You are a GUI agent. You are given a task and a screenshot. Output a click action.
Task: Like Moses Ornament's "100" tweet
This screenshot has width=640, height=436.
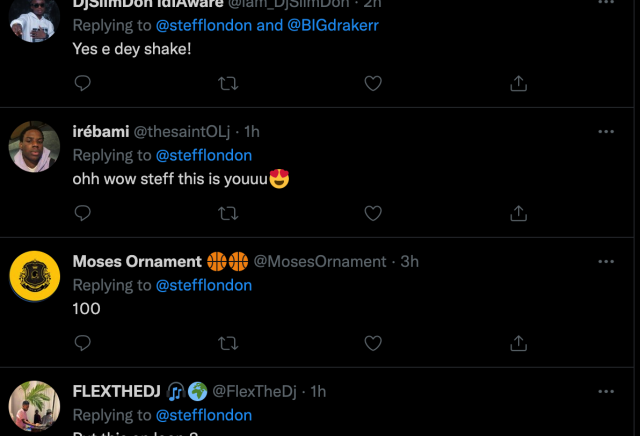pos(373,343)
